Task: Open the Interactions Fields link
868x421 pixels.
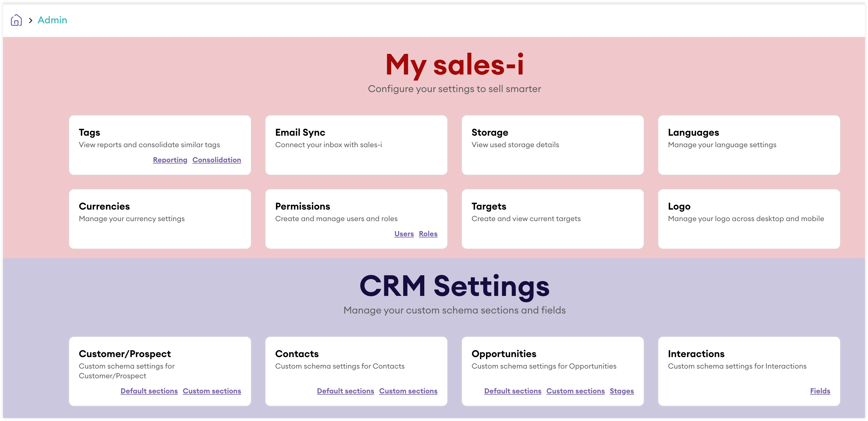Action: [x=820, y=391]
